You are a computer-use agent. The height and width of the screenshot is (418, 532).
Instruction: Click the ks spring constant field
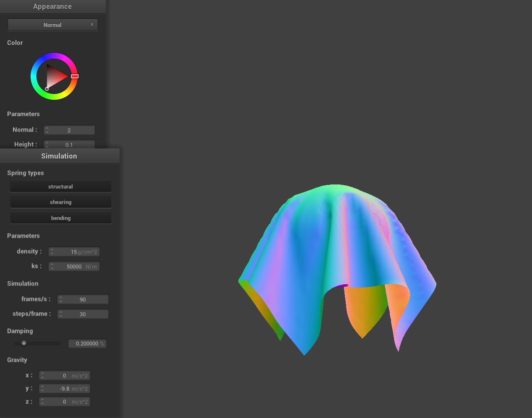pos(77,267)
